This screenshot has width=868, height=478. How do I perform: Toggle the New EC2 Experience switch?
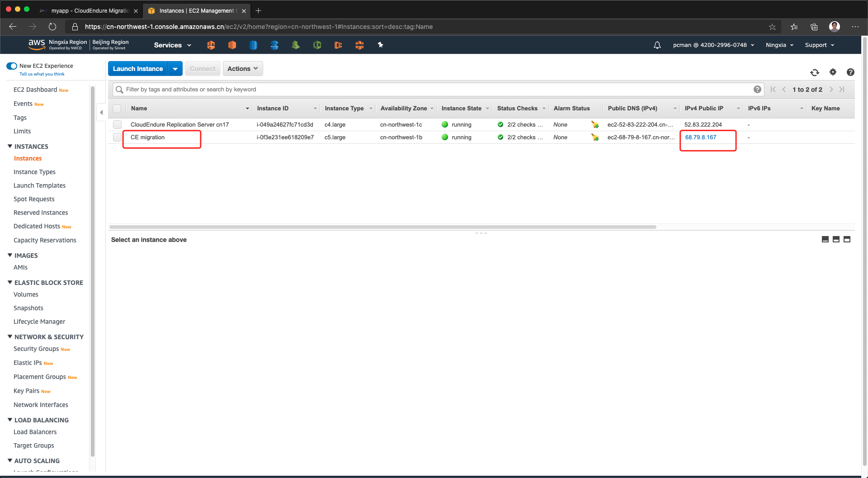click(x=12, y=66)
